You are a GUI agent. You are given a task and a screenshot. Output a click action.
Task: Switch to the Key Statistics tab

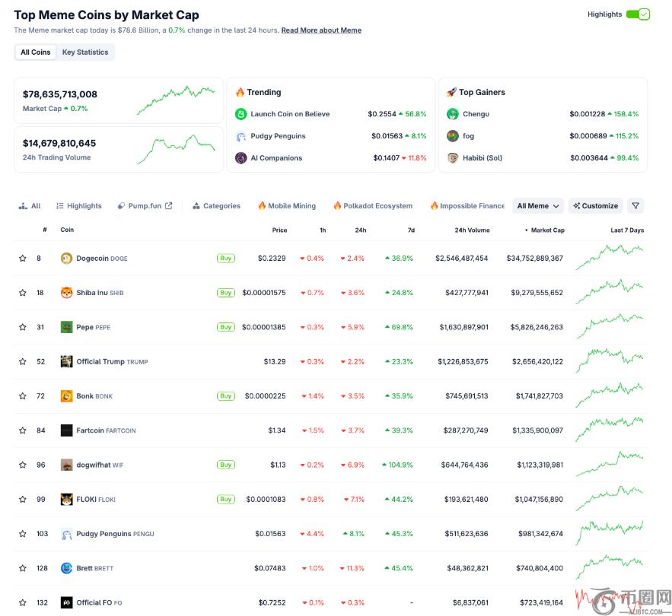85,52
